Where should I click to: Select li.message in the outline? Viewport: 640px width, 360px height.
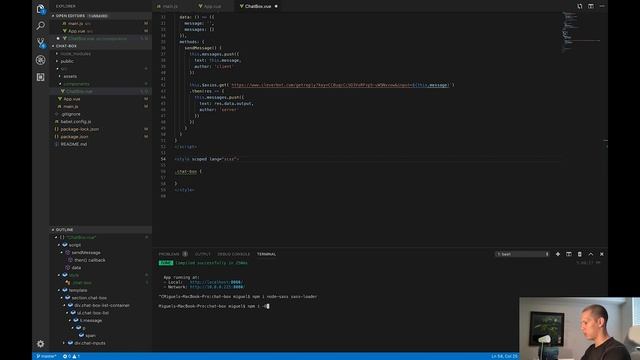91,320
